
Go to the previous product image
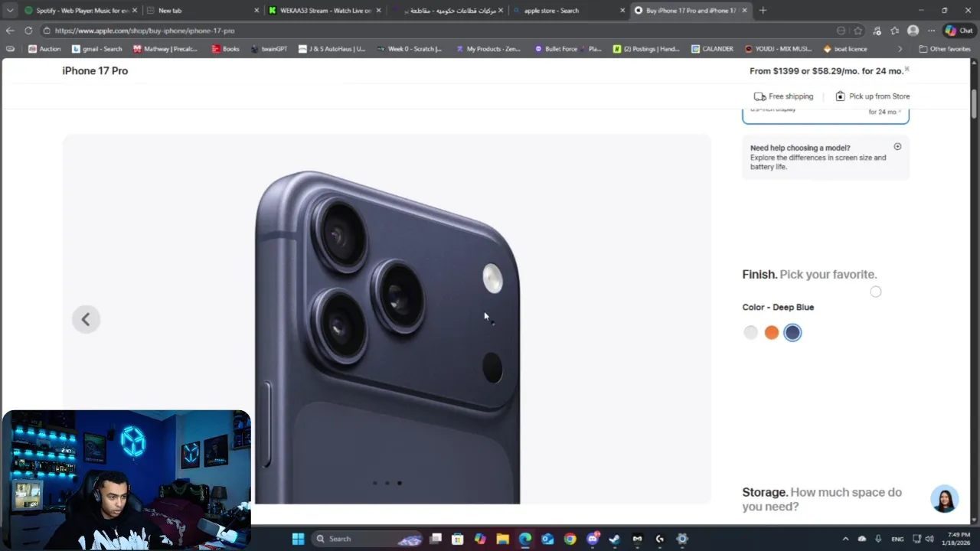coord(86,319)
